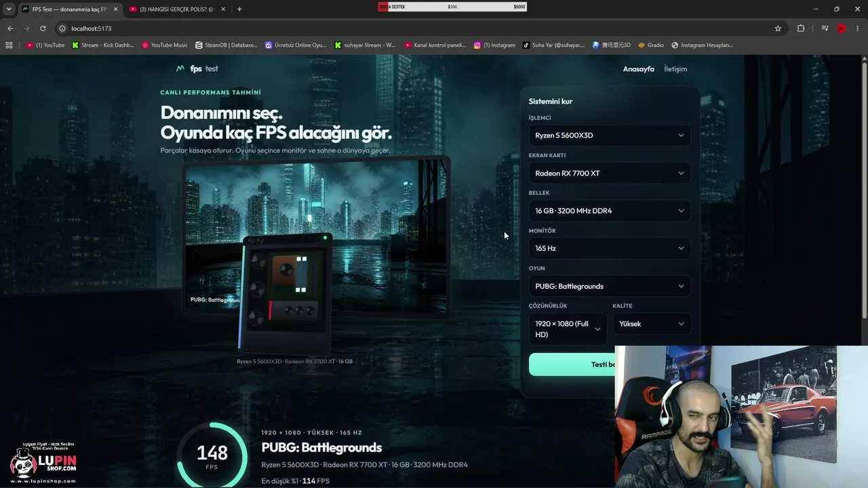The image size is (868, 488).
Task: Open the Chrome three-dot menu
Action: [858, 28]
